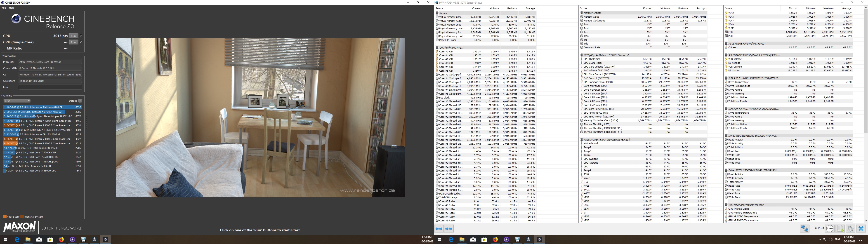Show hidden system tray icons chevron
Viewport: 868px width, 244px height.
820,239
